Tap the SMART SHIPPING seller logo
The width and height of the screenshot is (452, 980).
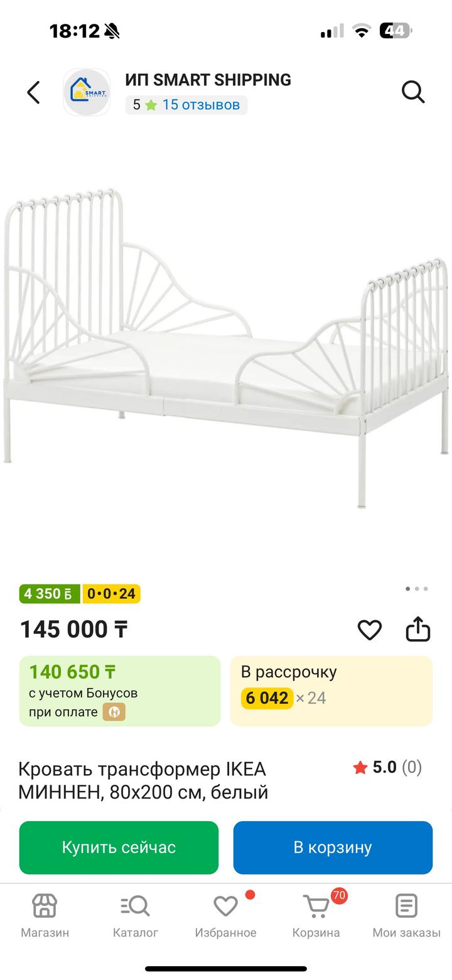coord(87,92)
